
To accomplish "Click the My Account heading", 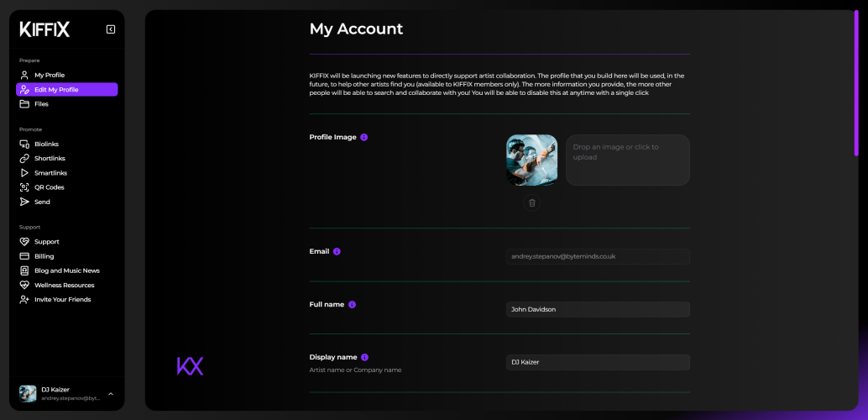I will [x=356, y=29].
